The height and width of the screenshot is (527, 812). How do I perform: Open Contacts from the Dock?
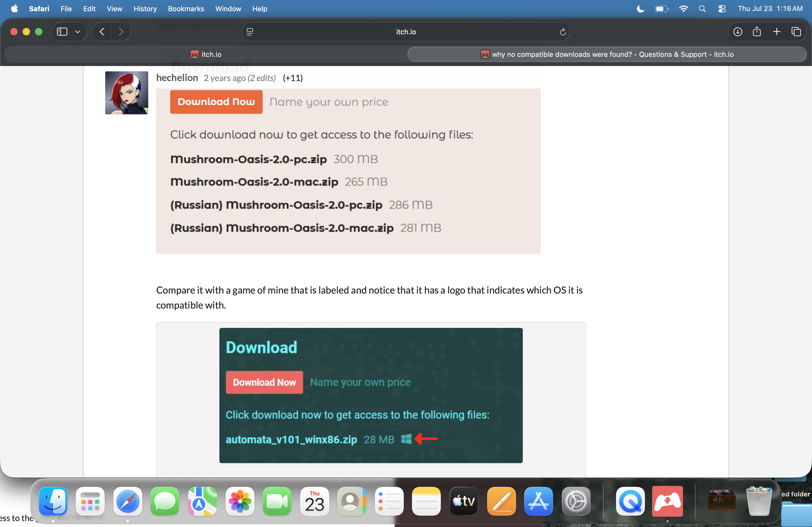[x=352, y=501]
